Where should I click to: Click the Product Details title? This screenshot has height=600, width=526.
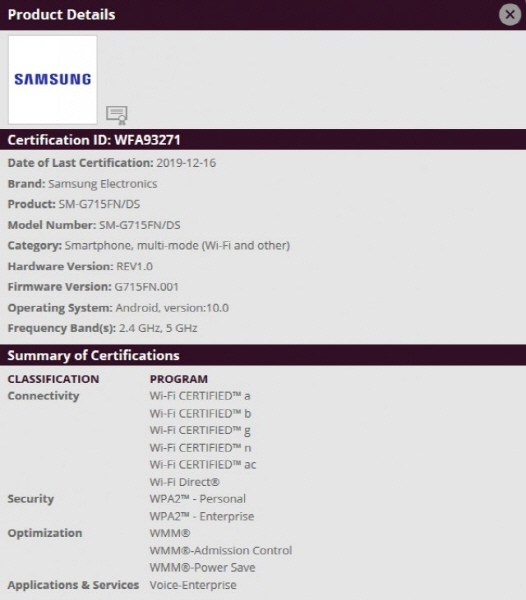point(61,15)
